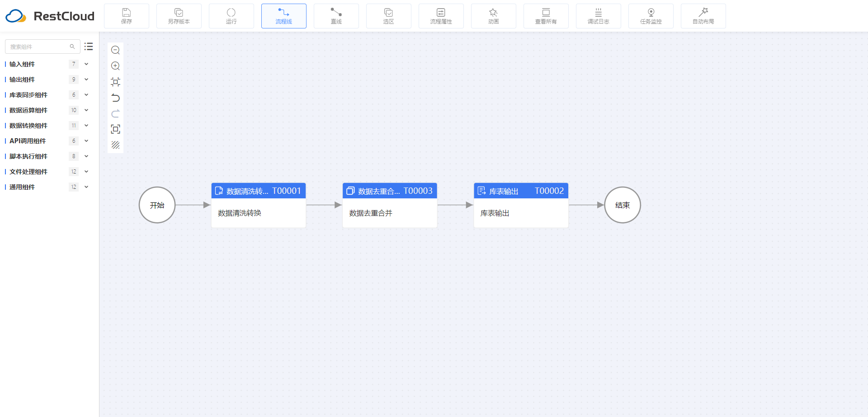Select the 脚本执行组件 category label
Viewport: 868px width, 417px height.
coord(28,156)
